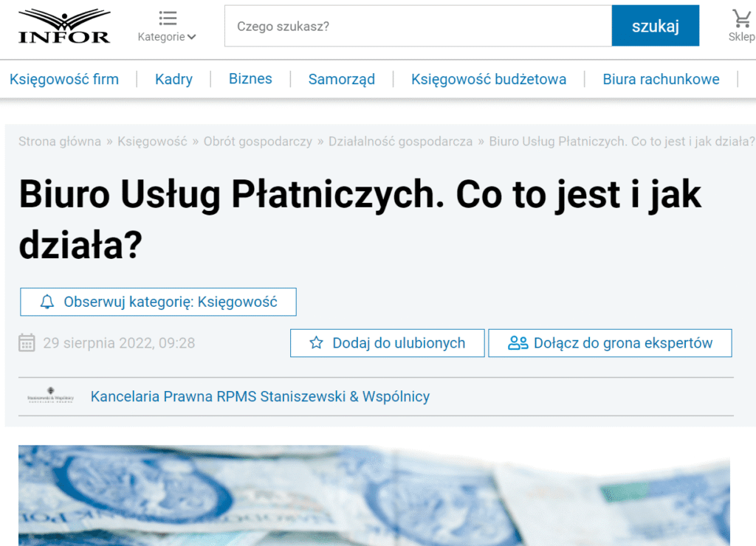Open the Kategorie hamburger menu icon
This screenshot has height=546, width=756.
point(168,18)
